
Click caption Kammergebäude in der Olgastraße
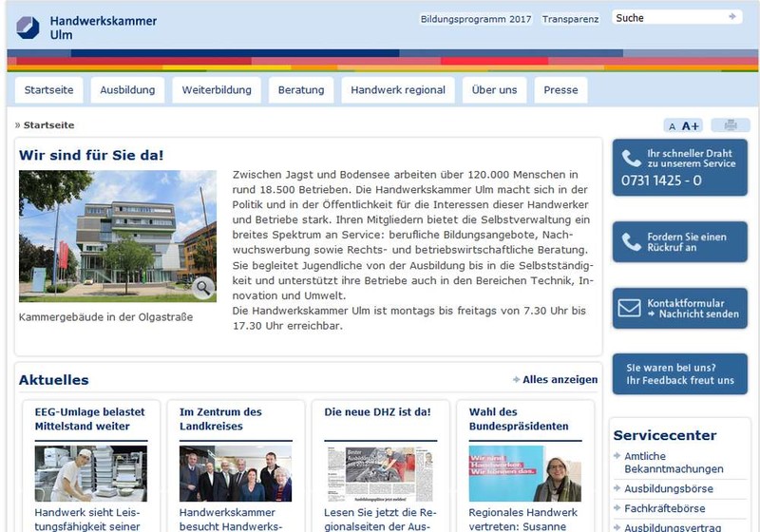[105, 317]
